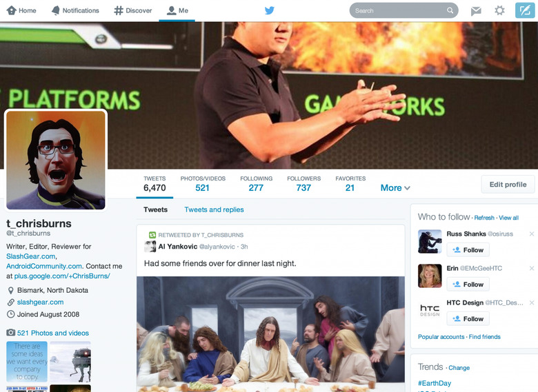Click Edit profile button
Viewport: 538px width, 392px height.
(x=508, y=185)
